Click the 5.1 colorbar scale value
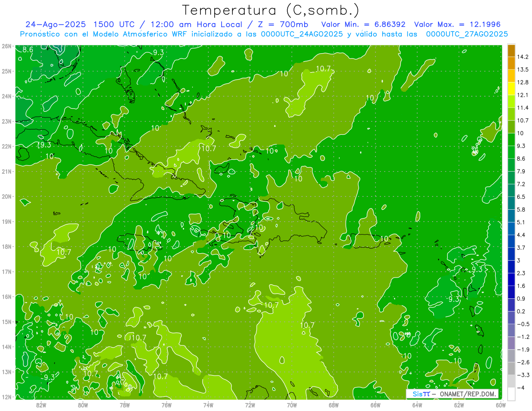This screenshot has width=532, height=411. (x=521, y=222)
